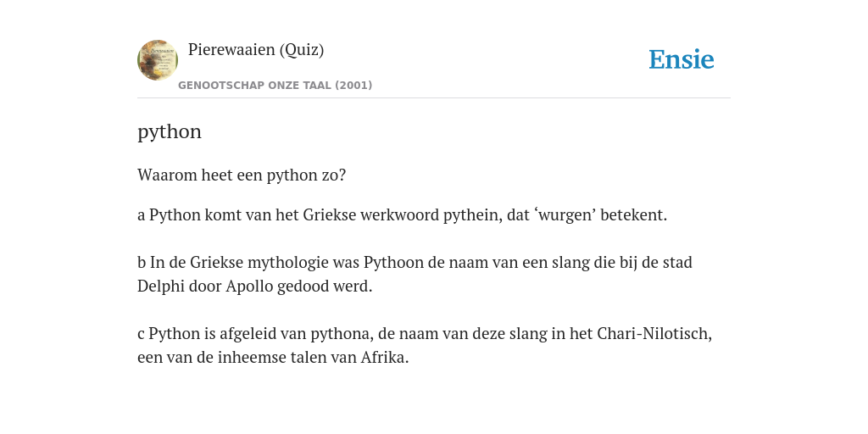868x434 pixels.
Task: Open the Ensie logo link
Action: [x=681, y=60]
